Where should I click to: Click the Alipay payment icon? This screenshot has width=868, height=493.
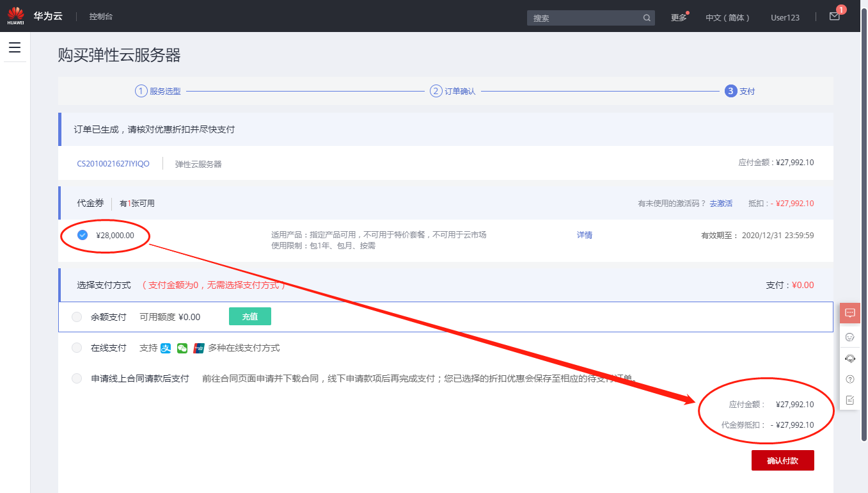(166, 348)
